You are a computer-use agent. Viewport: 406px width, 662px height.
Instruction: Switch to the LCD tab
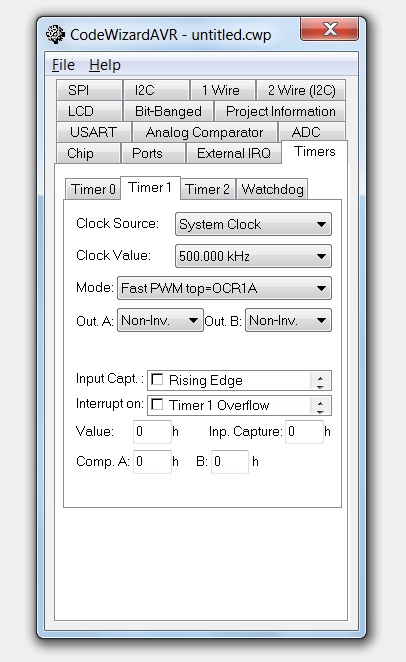coord(89,111)
